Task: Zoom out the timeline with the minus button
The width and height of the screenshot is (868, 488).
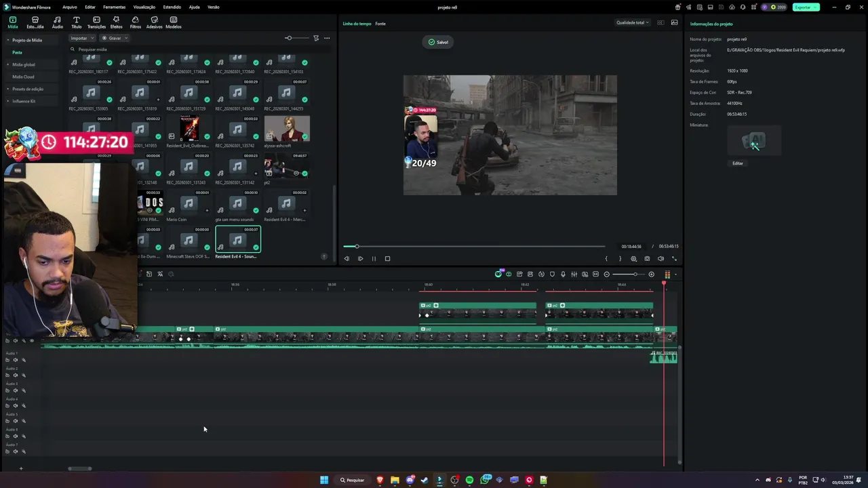Action: (x=606, y=274)
